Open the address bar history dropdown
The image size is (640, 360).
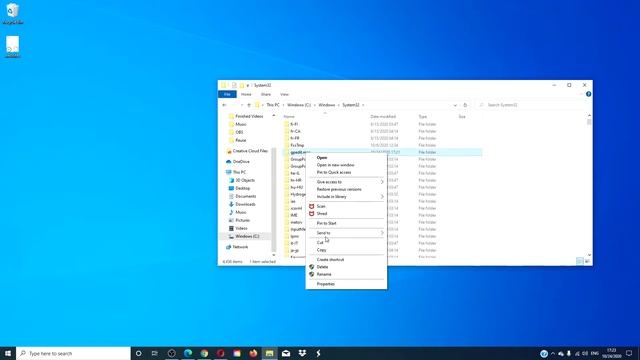click(x=455, y=105)
